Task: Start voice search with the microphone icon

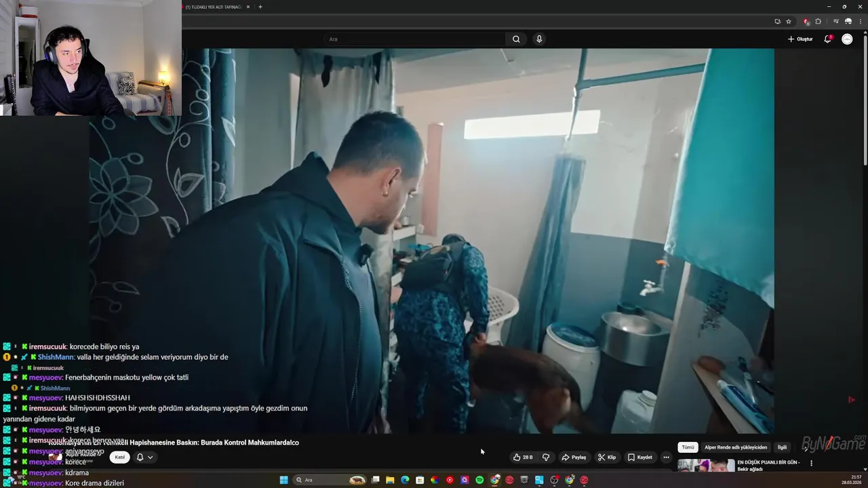Action: click(x=539, y=39)
